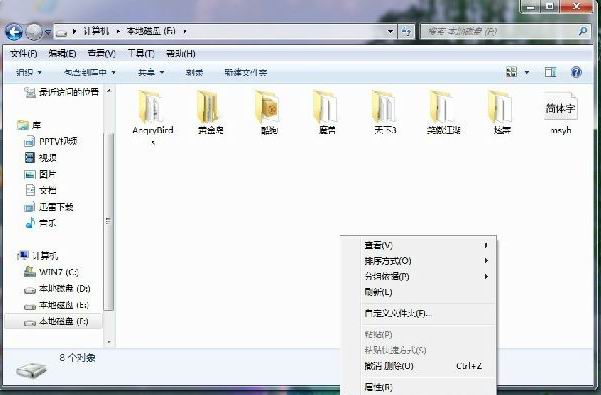Click the sidebar scrollbar up arrow
Screen dimensions: 601x395
pos(109,91)
